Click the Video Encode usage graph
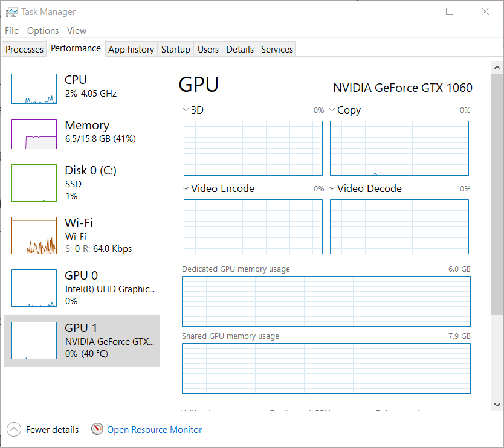This screenshot has height=448, width=504. tap(253, 226)
